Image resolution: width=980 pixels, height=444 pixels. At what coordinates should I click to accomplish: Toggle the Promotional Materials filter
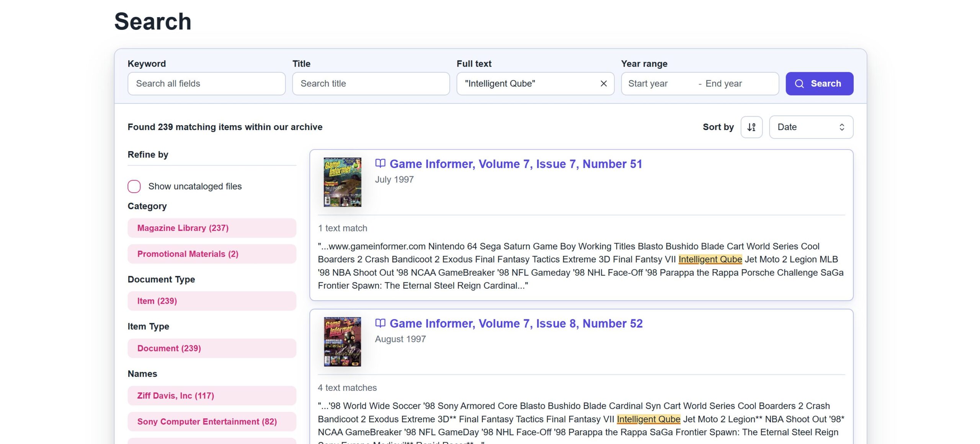tap(188, 254)
